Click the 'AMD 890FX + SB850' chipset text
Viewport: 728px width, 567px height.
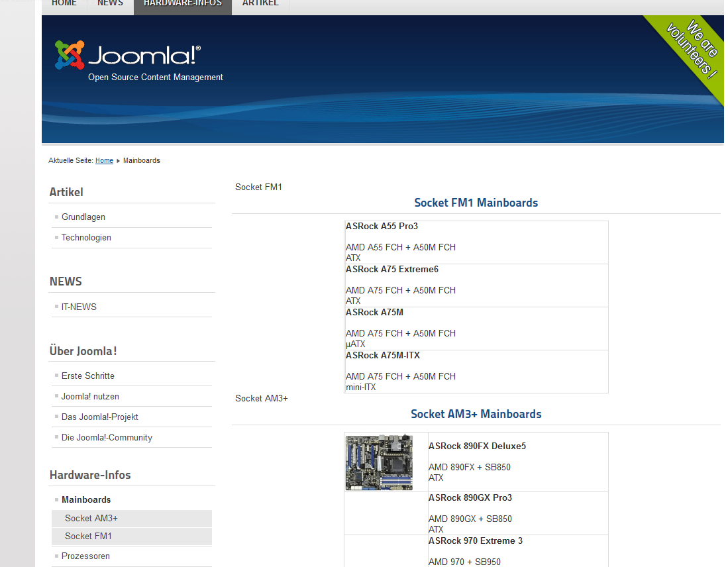[470, 467]
